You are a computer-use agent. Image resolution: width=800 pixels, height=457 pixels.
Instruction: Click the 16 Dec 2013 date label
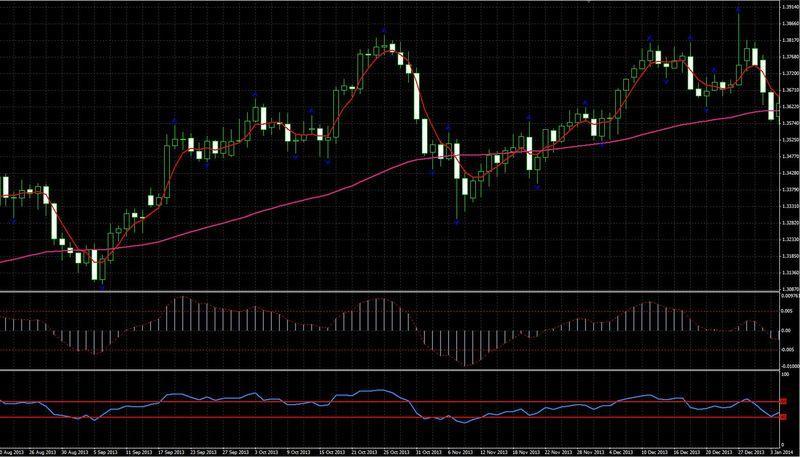[690, 452]
